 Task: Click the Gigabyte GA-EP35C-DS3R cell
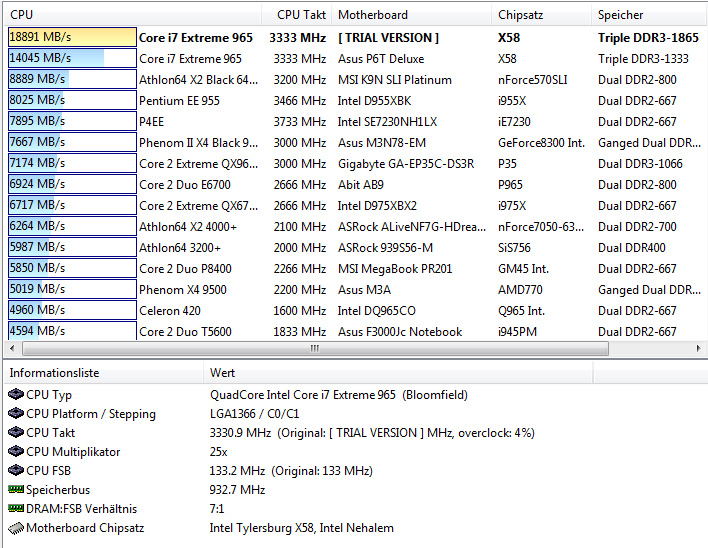(406, 164)
